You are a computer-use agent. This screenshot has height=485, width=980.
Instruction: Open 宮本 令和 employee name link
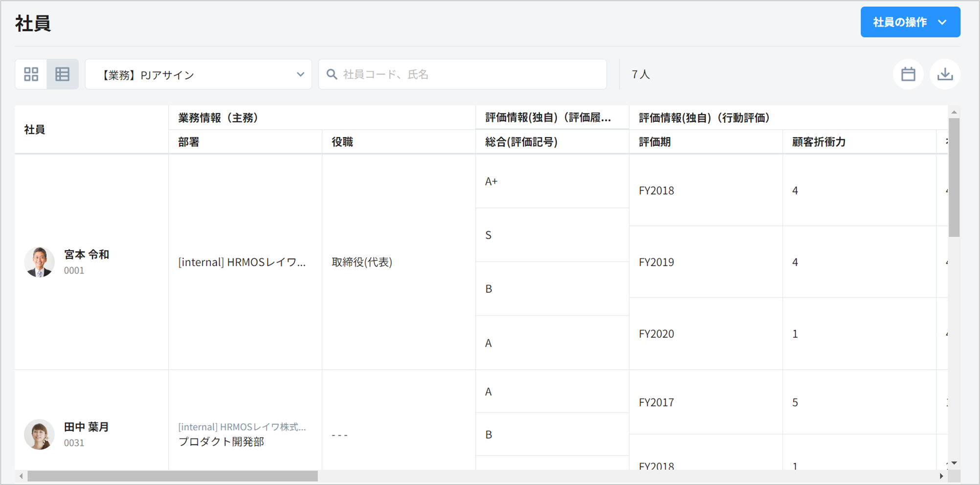pyautogui.click(x=87, y=254)
